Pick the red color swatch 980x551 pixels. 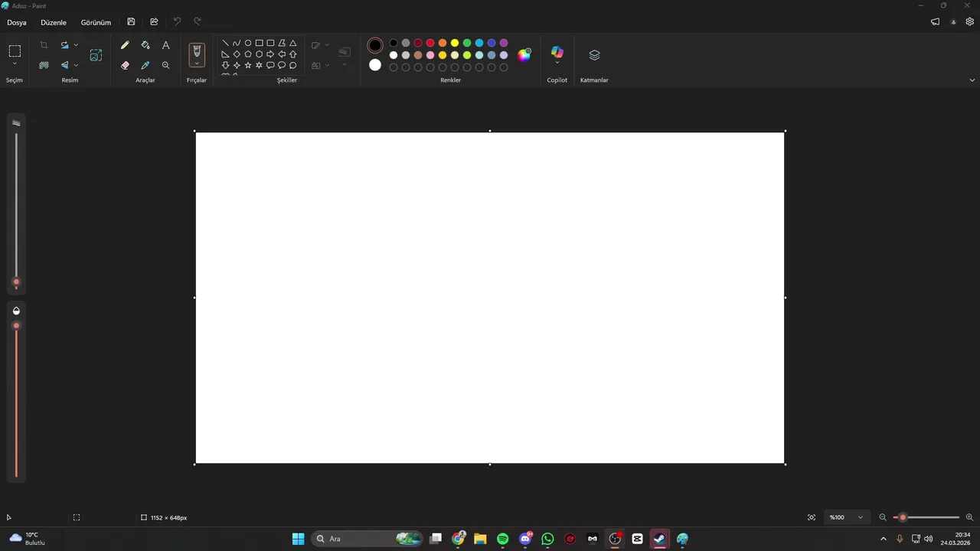[x=430, y=43]
